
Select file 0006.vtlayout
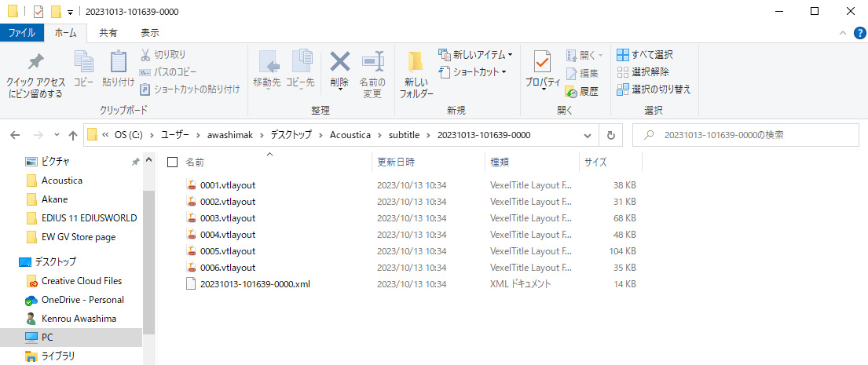point(228,268)
